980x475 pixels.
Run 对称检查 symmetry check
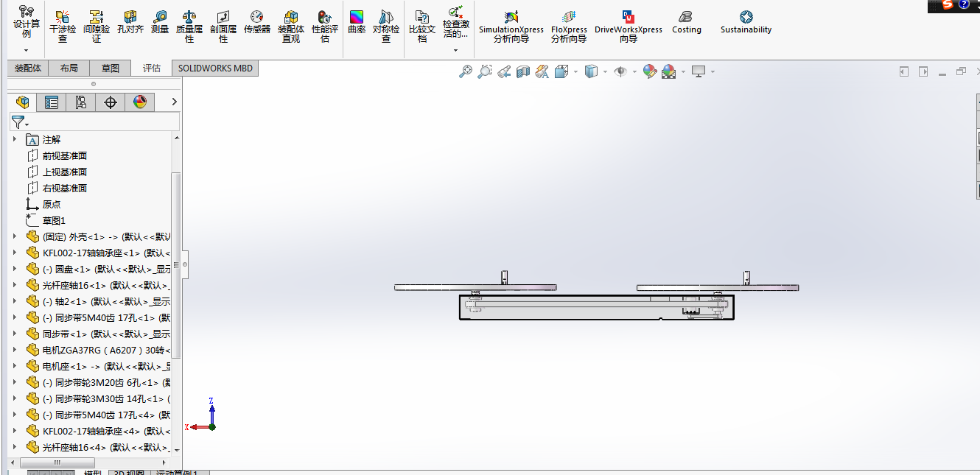(386, 27)
